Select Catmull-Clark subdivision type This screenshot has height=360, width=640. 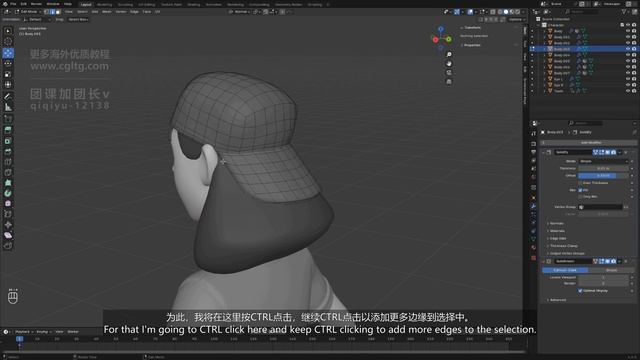tap(565, 270)
